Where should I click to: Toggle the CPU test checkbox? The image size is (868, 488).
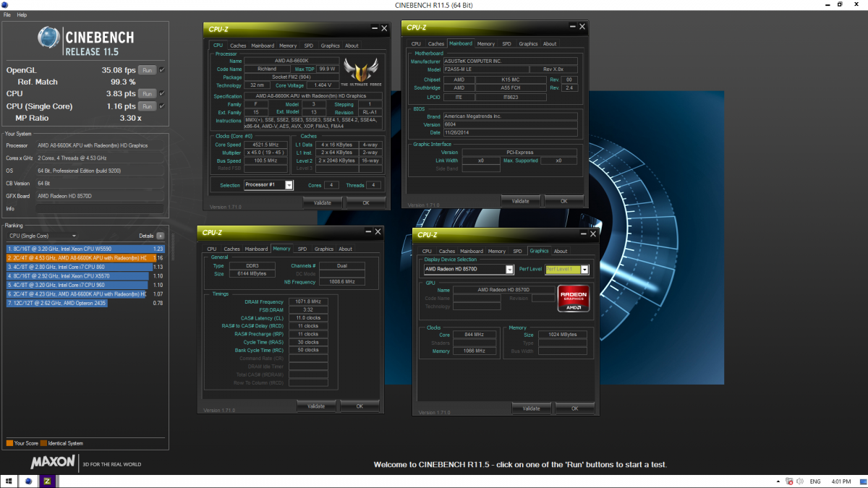click(162, 93)
